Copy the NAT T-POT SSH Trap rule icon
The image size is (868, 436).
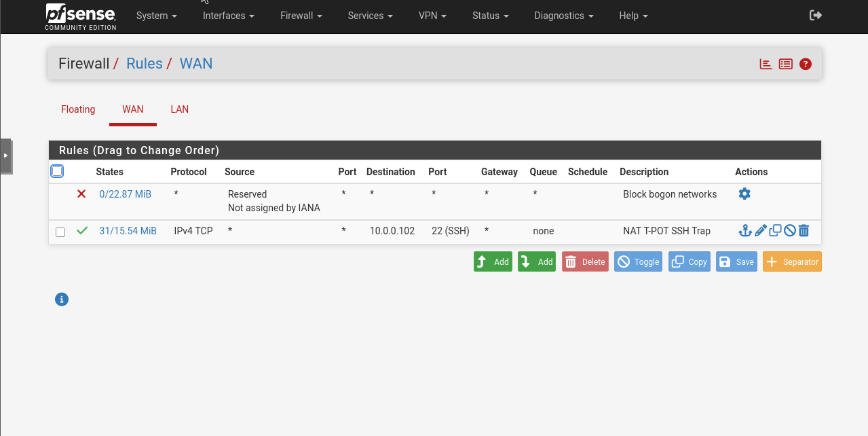(x=775, y=230)
